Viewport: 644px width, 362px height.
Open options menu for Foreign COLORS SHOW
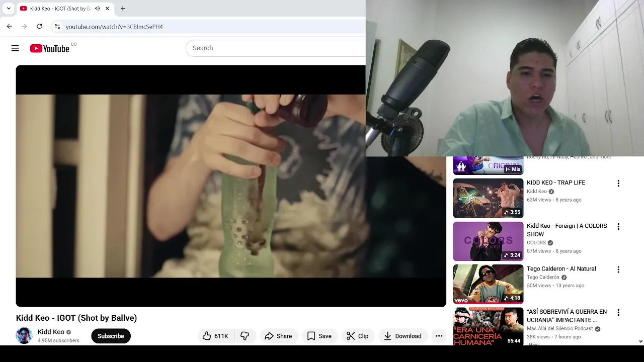[618, 227]
